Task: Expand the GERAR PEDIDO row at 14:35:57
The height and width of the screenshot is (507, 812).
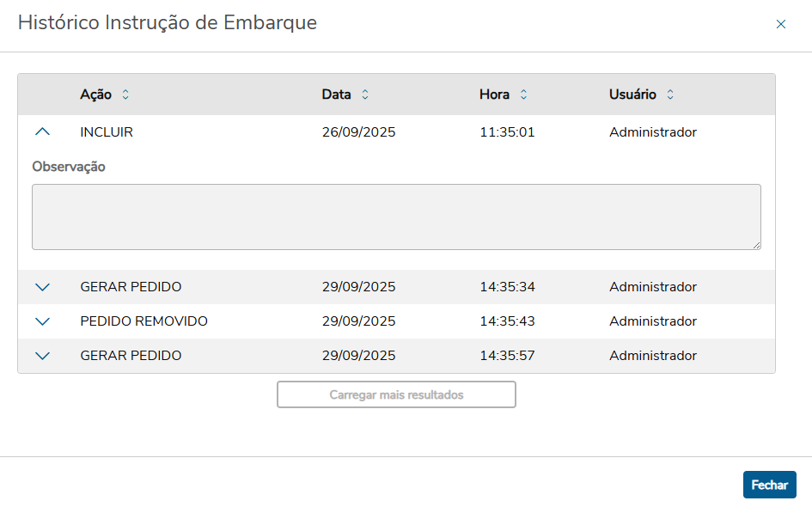Action: click(42, 356)
